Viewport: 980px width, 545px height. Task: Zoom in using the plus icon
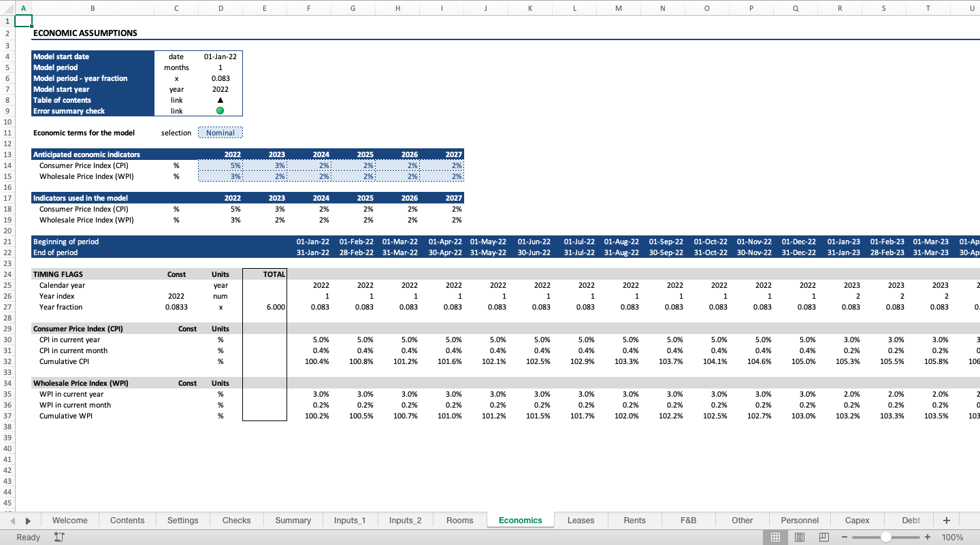click(927, 537)
